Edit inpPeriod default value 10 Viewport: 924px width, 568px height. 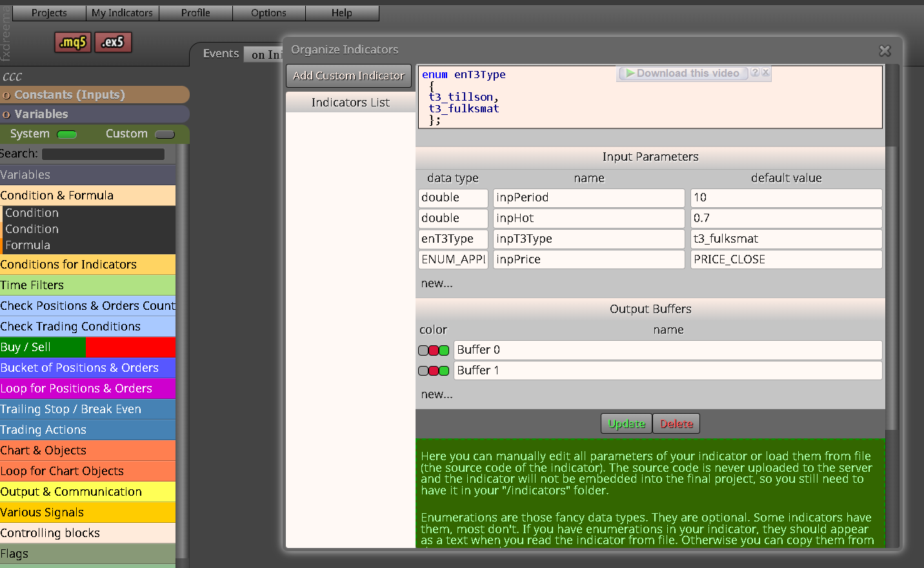pos(786,198)
